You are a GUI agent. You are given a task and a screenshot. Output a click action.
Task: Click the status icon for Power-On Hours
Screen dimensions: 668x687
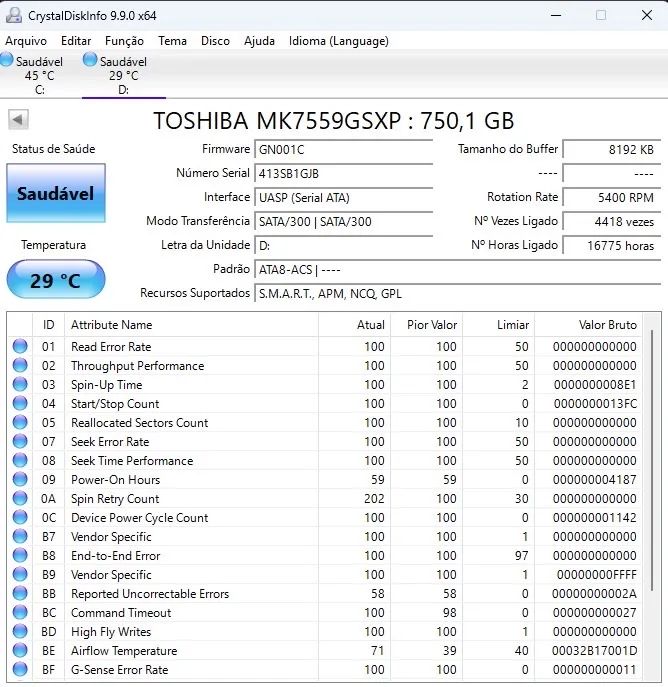point(20,479)
